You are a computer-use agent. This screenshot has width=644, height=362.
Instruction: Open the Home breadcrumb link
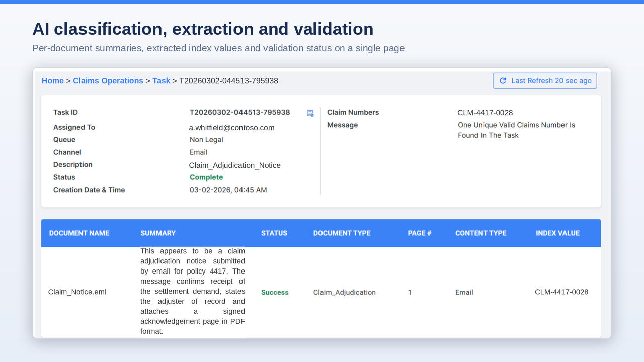53,81
